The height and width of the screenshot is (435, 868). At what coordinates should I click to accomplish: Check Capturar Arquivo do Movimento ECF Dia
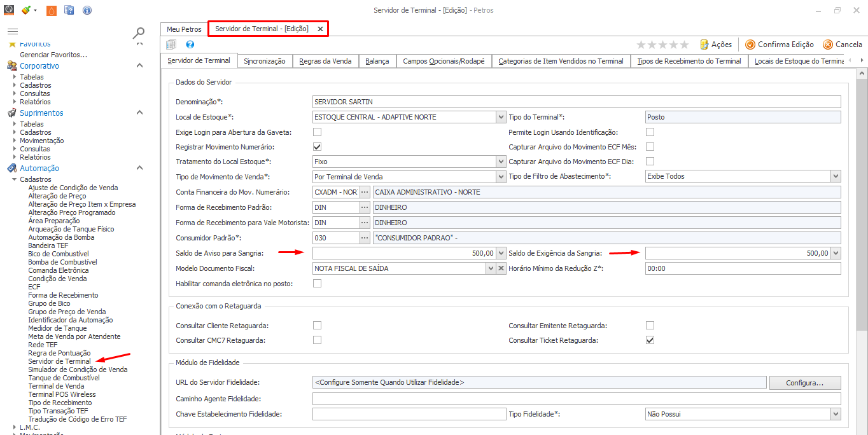tap(650, 162)
